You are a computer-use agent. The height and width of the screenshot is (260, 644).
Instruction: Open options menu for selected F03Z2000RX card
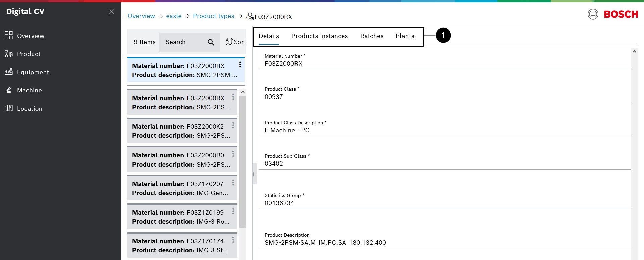240,65
